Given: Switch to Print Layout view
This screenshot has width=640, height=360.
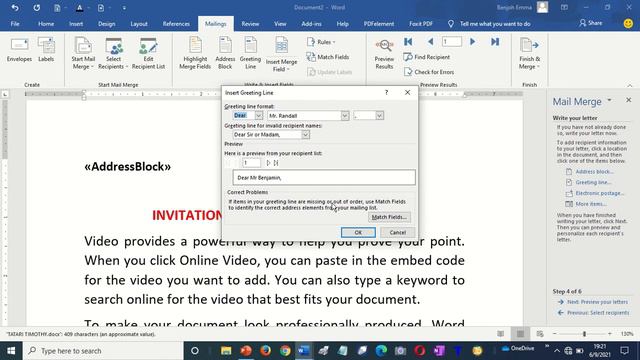Looking at the screenshot, I should click(520, 334).
